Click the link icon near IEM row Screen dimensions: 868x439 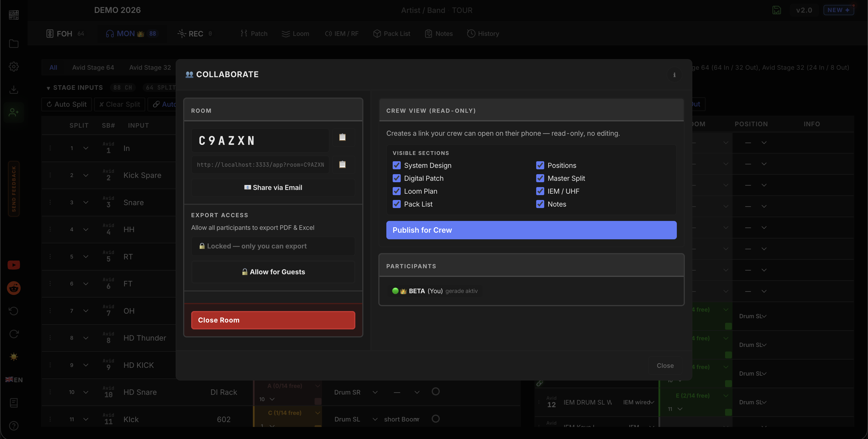[540, 383]
